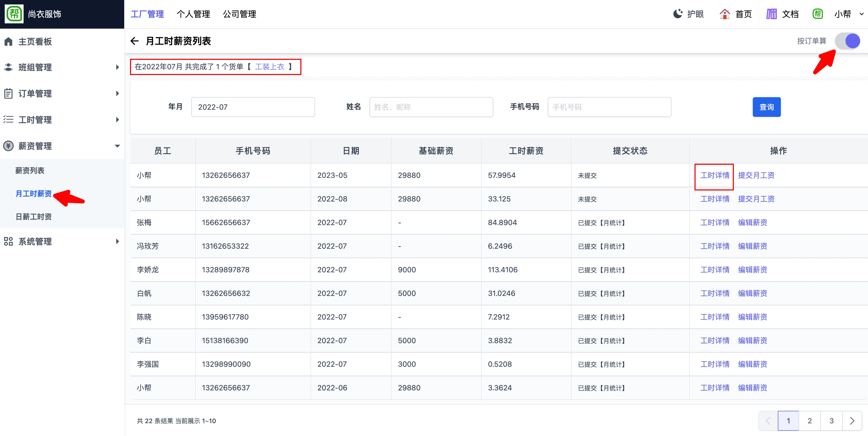This screenshot has width=868, height=436.
Task: Click the 查询 search button
Action: 767,107
